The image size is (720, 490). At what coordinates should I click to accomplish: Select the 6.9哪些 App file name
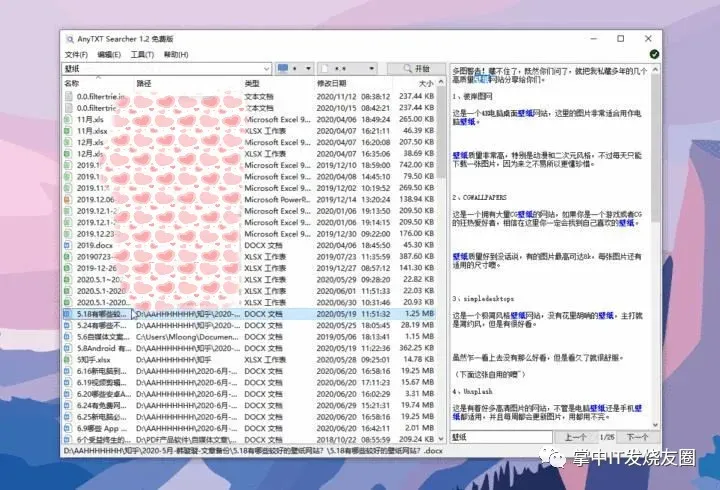[100, 428]
